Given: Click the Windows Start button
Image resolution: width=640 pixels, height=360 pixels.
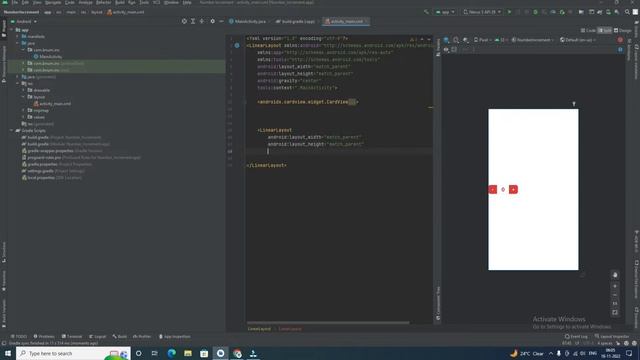Looking at the screenshot, I should 8,353.
